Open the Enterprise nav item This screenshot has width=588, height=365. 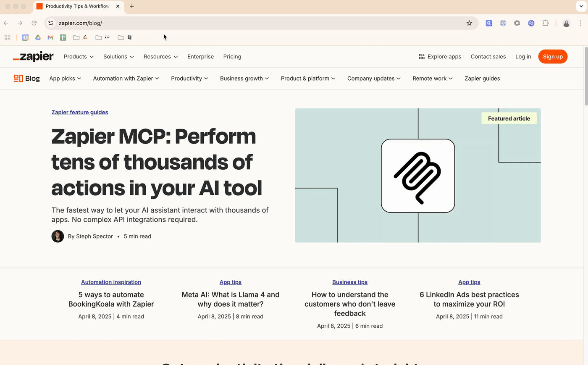click(x=200, y=57)
